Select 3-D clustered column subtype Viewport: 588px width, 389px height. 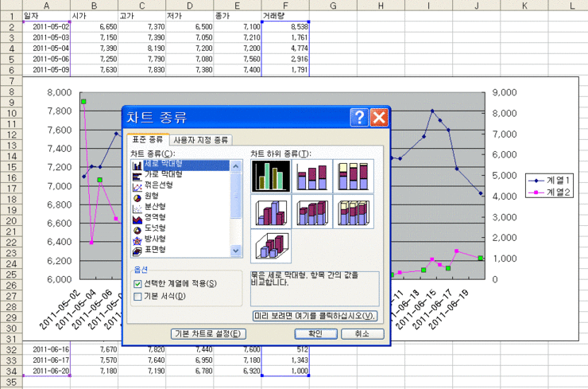pyautogui.click(x=270, y=211)
